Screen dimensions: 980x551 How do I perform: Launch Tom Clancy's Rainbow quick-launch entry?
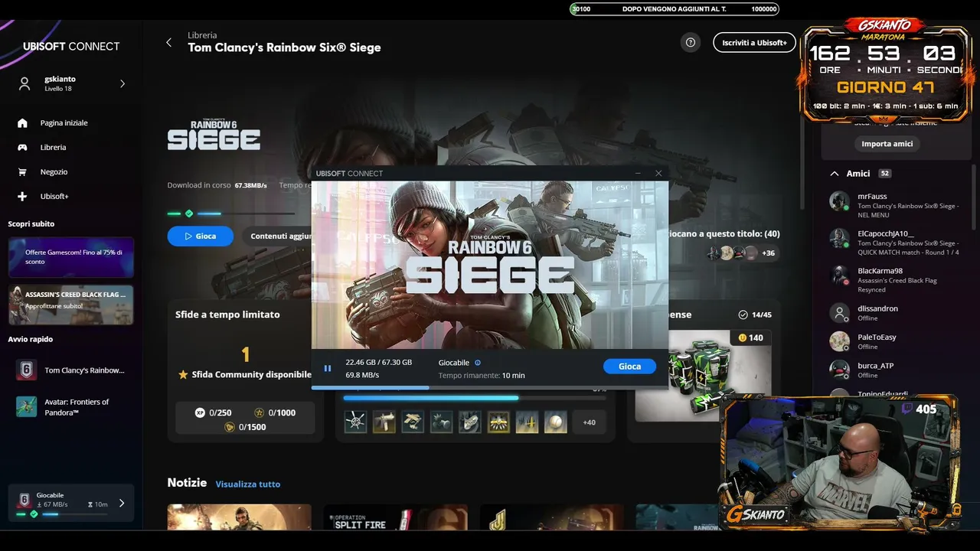pos(70,370)
